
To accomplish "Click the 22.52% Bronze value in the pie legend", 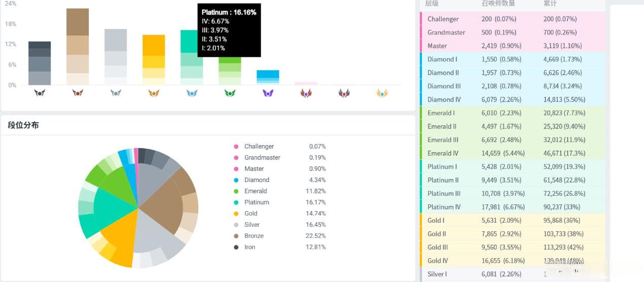I will [x=317, y=236].
